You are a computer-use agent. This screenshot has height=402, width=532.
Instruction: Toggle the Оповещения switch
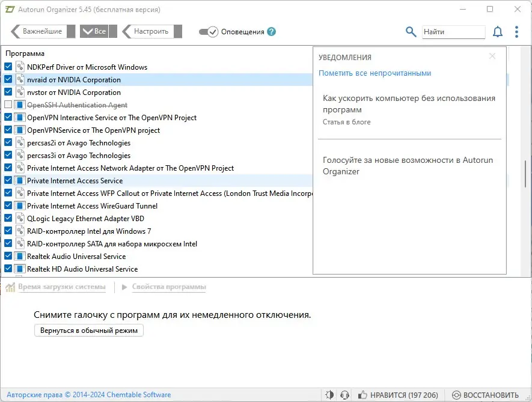click(x=209, y=32)
